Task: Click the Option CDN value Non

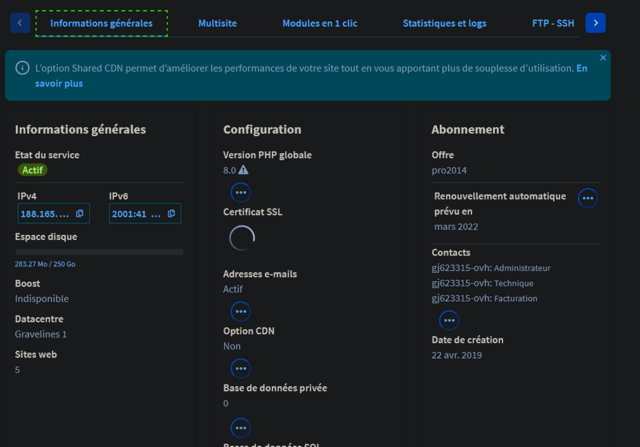Action: 232,346
